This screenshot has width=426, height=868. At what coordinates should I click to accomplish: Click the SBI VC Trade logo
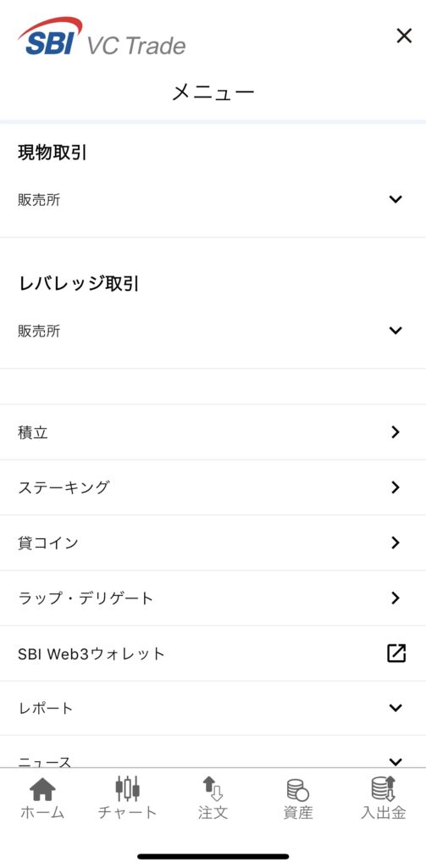[x=102, y=36]
